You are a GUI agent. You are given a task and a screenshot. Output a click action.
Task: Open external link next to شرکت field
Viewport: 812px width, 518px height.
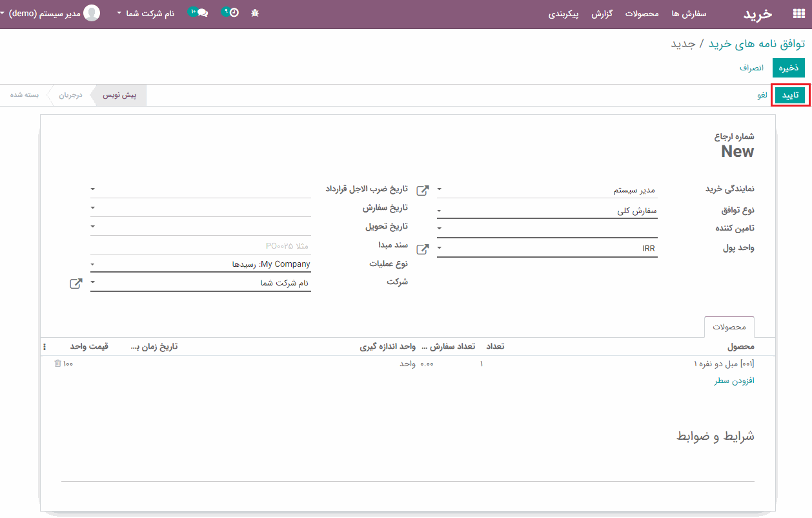(76, 284)
